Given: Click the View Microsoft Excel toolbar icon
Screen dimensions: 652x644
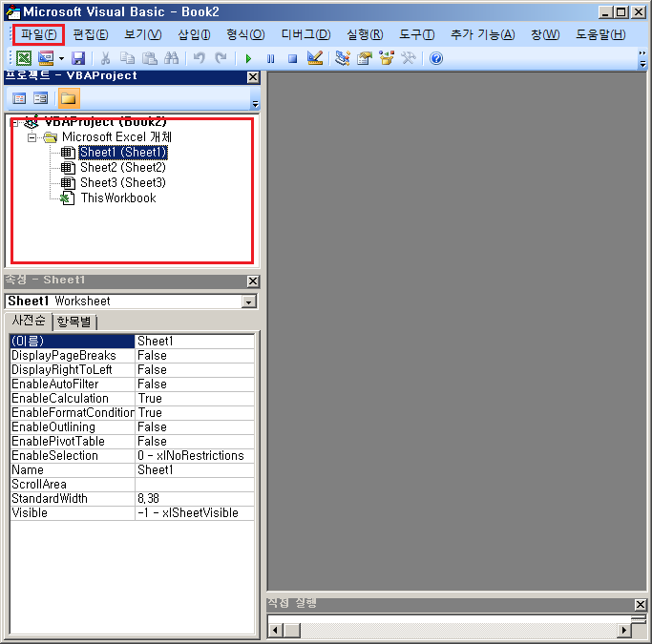Looking at the screenshot, I should coord(24,58).
